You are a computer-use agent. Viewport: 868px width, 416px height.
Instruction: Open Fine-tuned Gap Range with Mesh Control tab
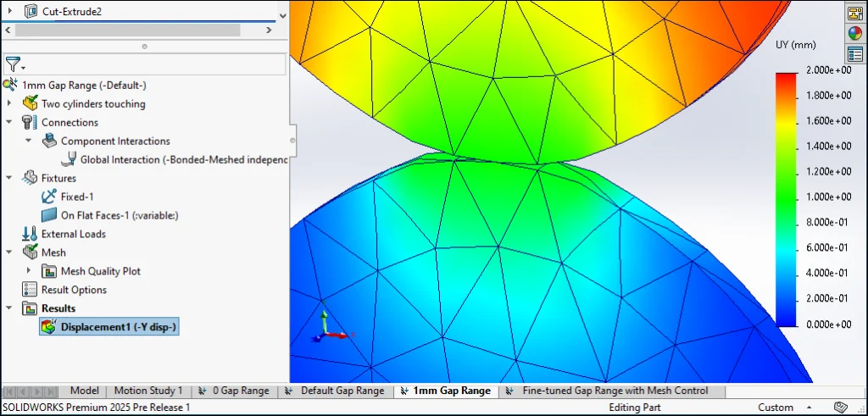pyautogui.click(x=615, y=391)
